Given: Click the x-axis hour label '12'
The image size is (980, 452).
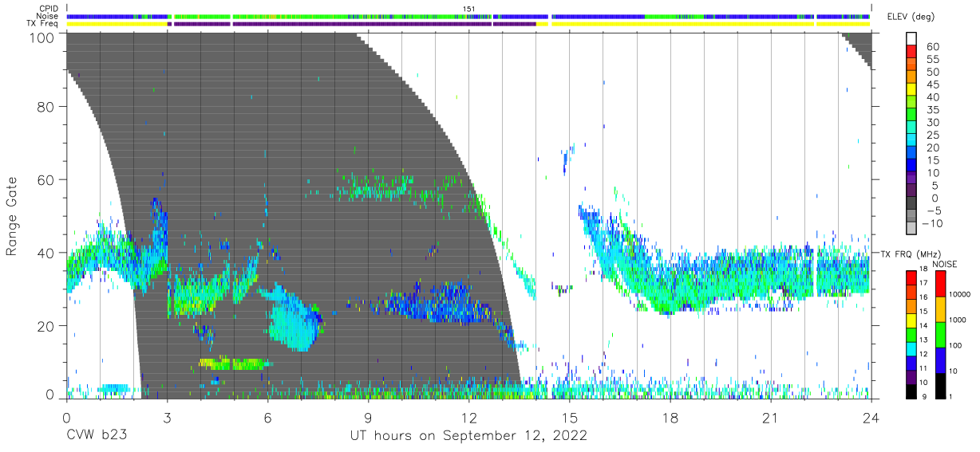Looking at the screenshot, I should pyautogui.click(x=468, y=417).
